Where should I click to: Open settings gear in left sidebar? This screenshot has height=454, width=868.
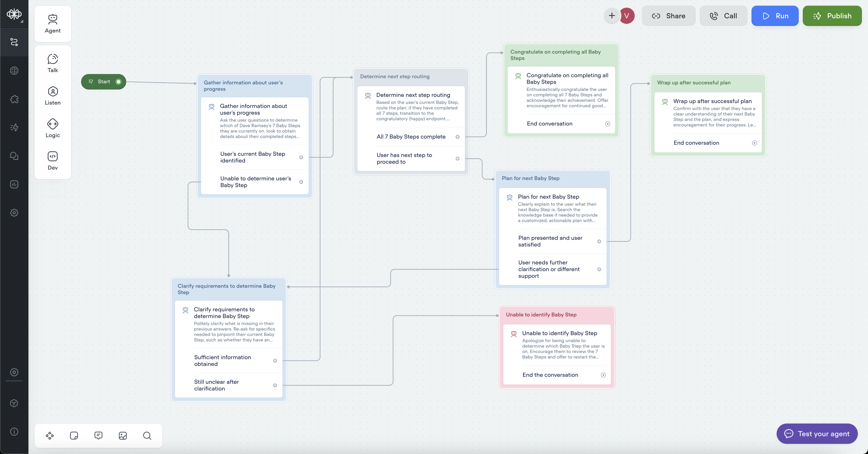(14, 213)
